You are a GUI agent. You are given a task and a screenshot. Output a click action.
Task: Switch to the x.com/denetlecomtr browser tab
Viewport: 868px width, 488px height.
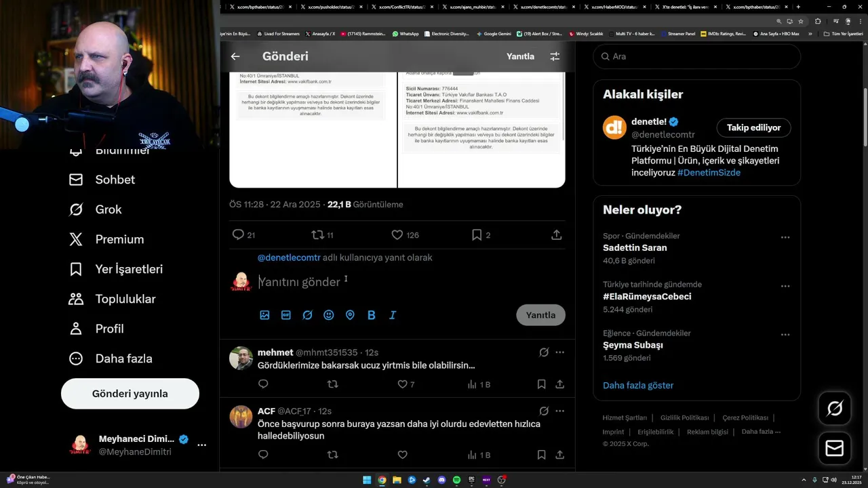pos(542,7)
